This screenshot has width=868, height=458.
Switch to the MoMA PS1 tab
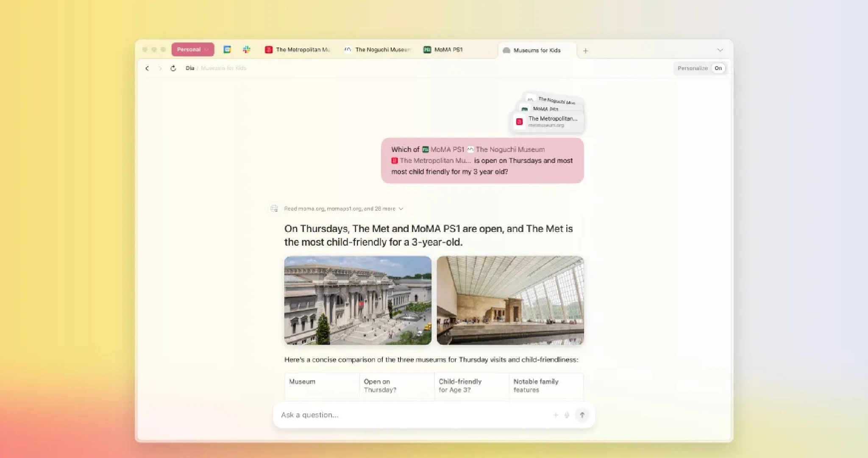(444, 50)
